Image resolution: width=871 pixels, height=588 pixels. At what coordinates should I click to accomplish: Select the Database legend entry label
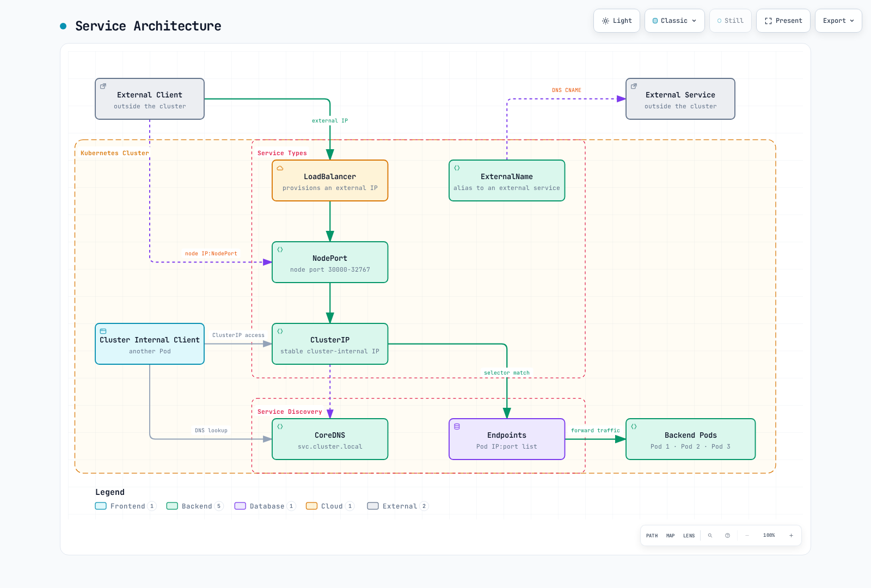tap(267, 506)
